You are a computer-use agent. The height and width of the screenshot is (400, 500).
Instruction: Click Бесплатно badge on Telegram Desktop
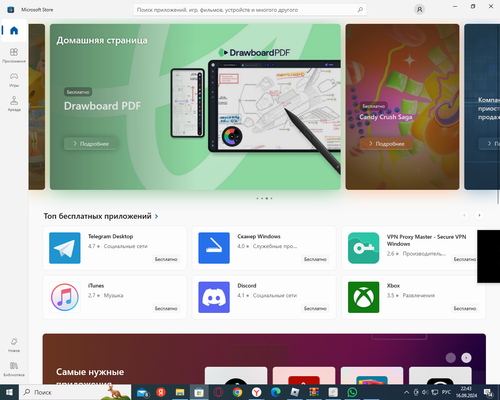click(166, 259)
